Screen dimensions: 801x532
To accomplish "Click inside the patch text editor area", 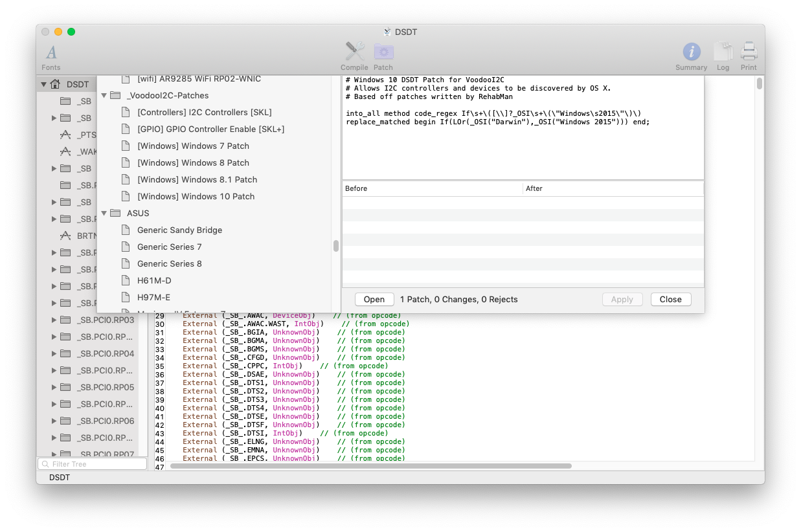I will pyautogui.click(x=523, y=127).
